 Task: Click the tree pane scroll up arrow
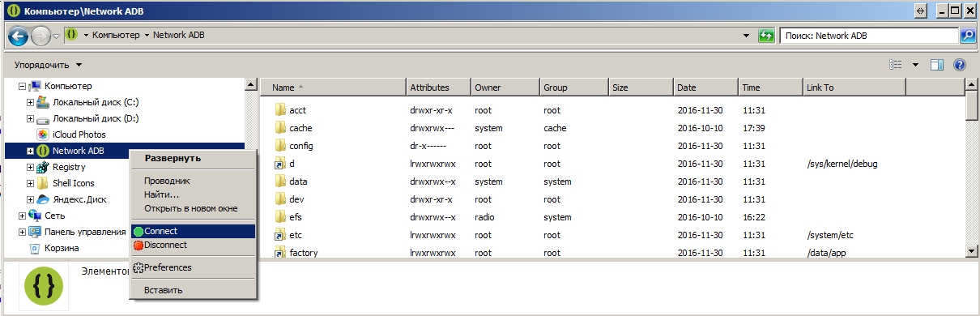(x=251, y=85)
